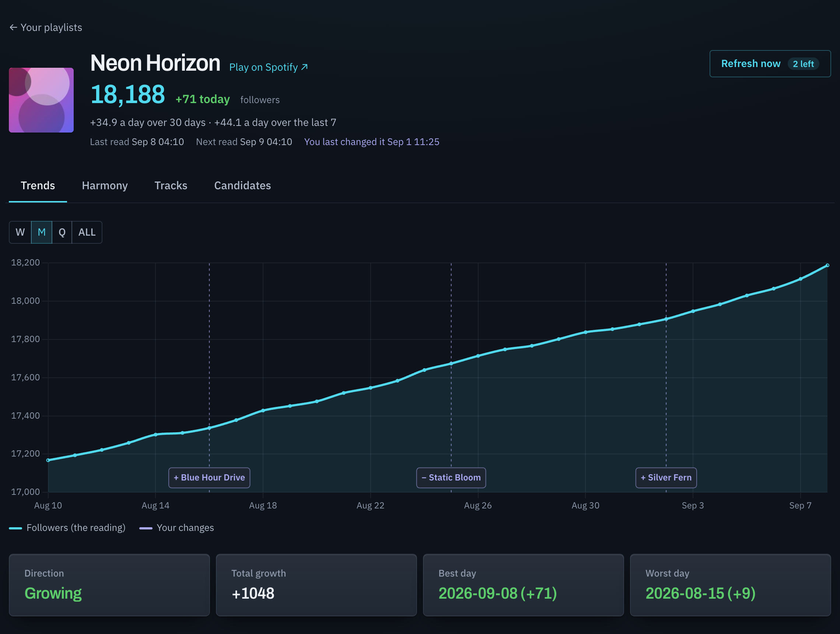Click the 18,200 y-axis label

25,263
